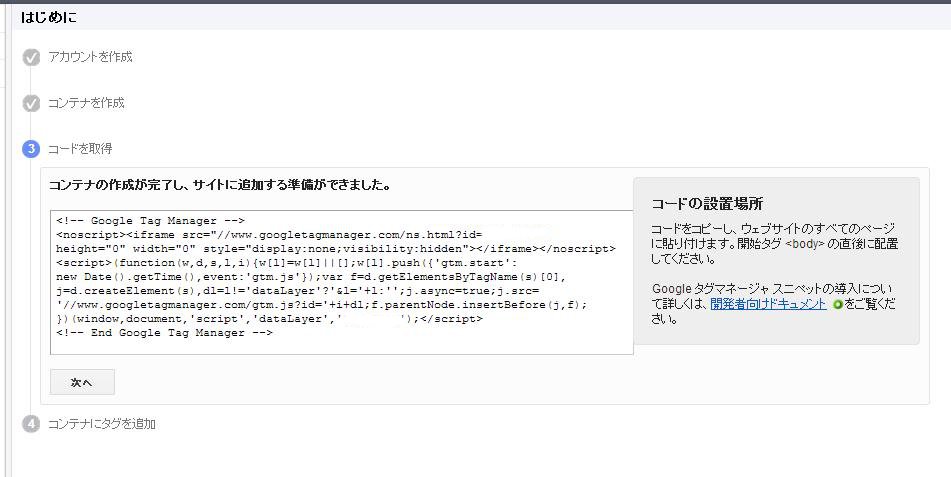This screenshot has height=477, width=951.
Task: Expand the コンテナにタグを追加 step
Action: 102,424
